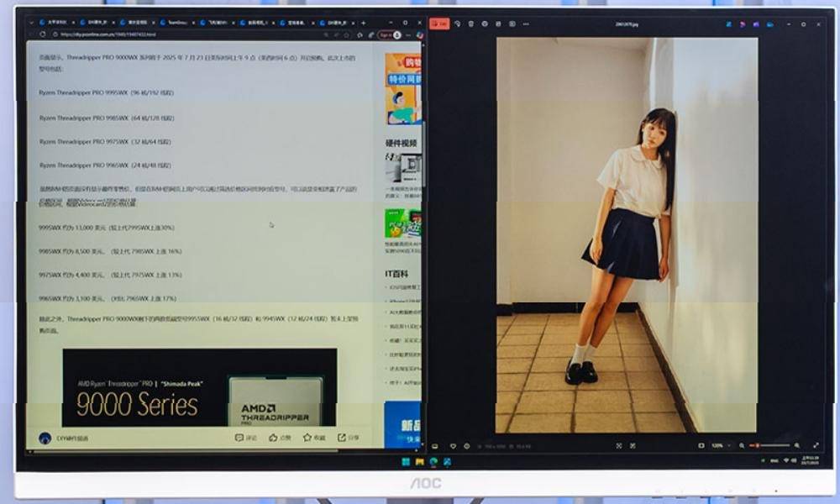The height and width of the screenshot is (504, 840).
Task: Toggle the filmstrip icon at Photos bottom-left
Action: coord(435,446)
